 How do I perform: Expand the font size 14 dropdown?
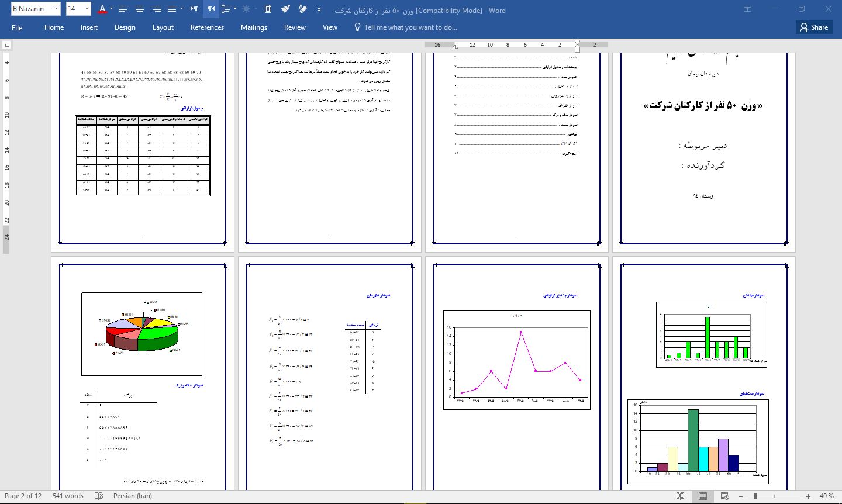click(x=87, y=9)
